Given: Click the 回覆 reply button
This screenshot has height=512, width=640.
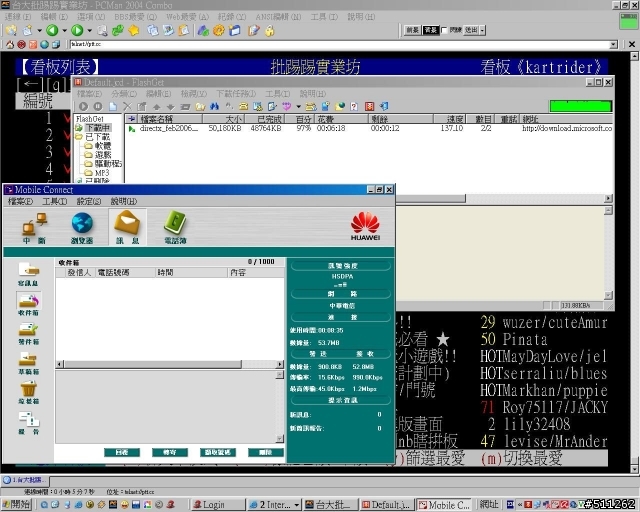Looking at the screenshot, I should pyautogui.click(x=122, y=452).
